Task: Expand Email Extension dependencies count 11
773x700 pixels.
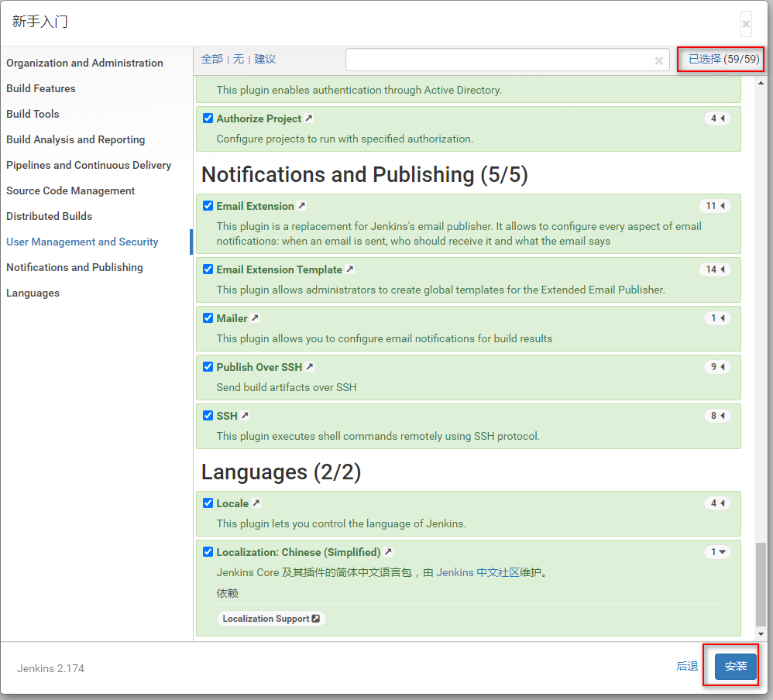Action: 715,205
